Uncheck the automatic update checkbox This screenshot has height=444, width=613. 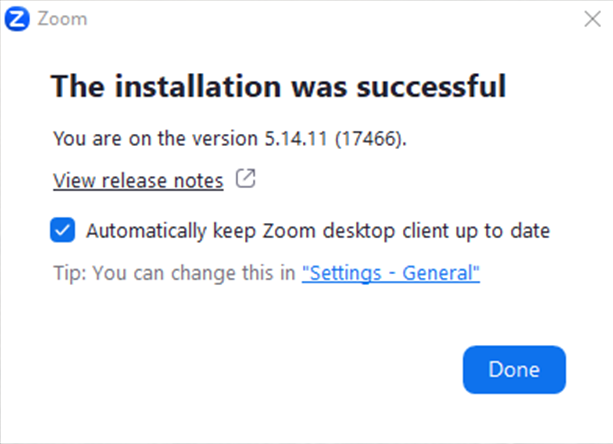(x=63, y=230)
